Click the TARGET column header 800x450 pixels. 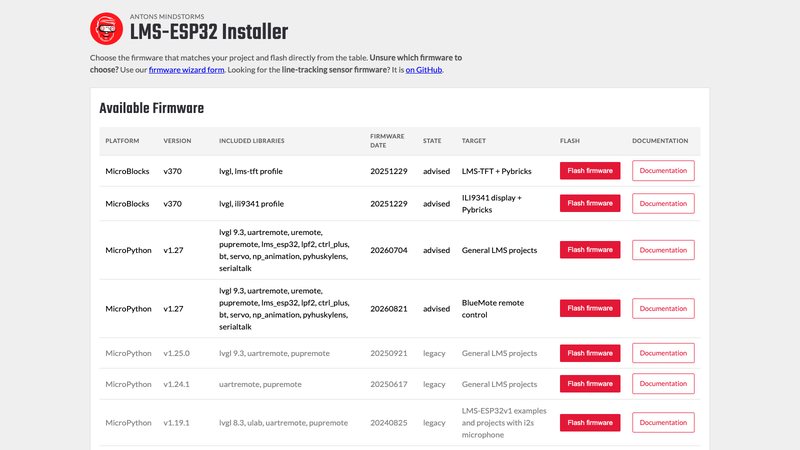[473, 141]
